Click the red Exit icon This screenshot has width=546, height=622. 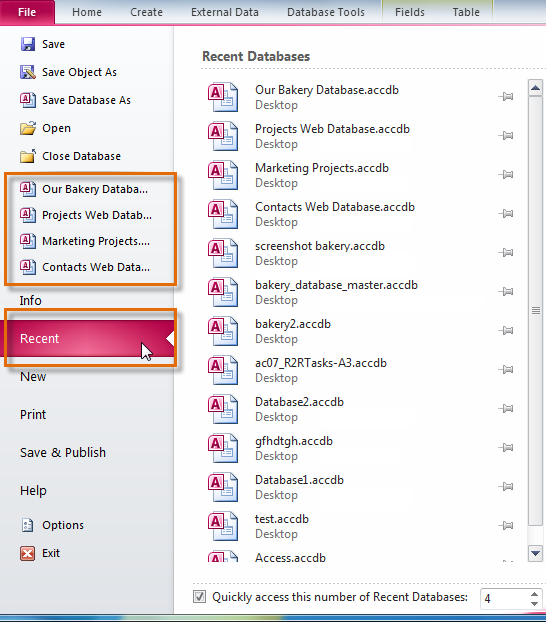(27, 553)
